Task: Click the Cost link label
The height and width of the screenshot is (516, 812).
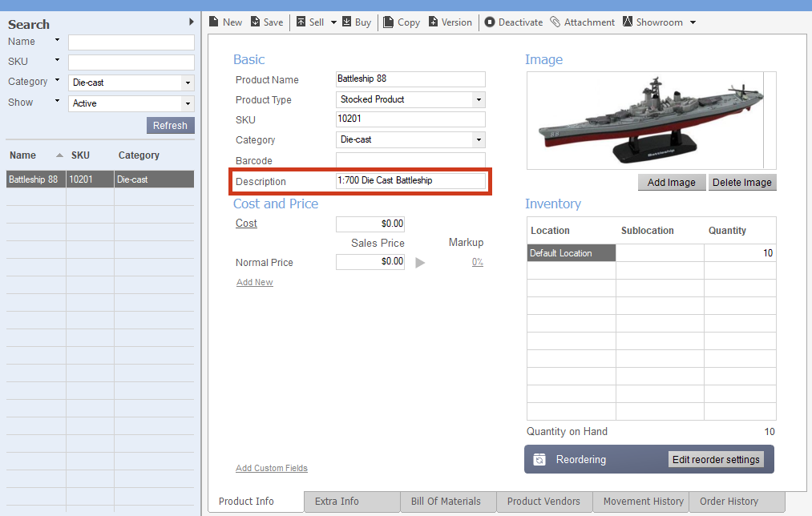Action: point(246,223)
